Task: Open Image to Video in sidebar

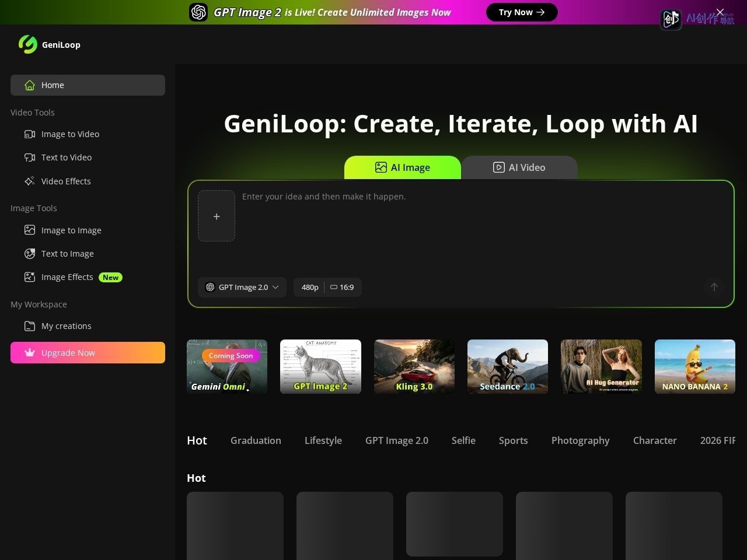Action: pos(88,134)
